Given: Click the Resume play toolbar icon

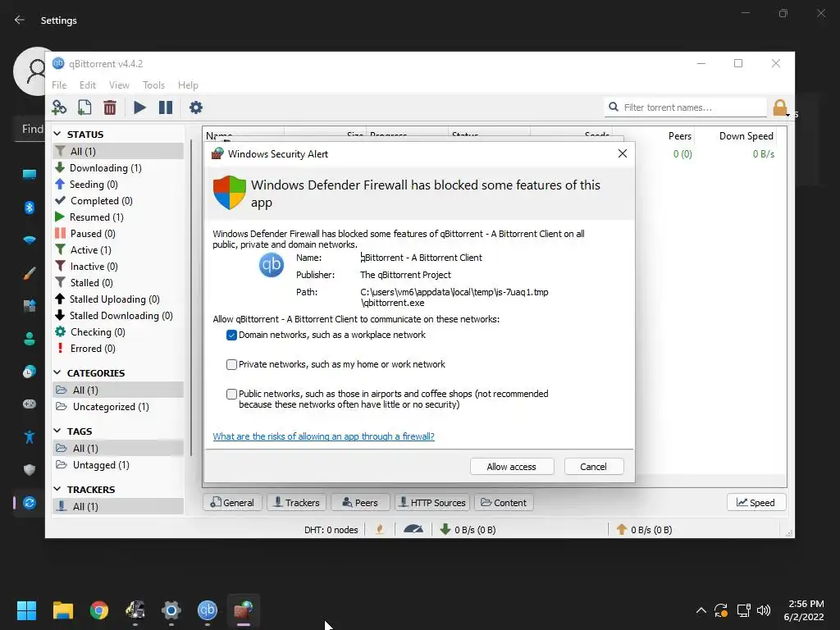Looking at the screenshot, I should tap(139, 107).
